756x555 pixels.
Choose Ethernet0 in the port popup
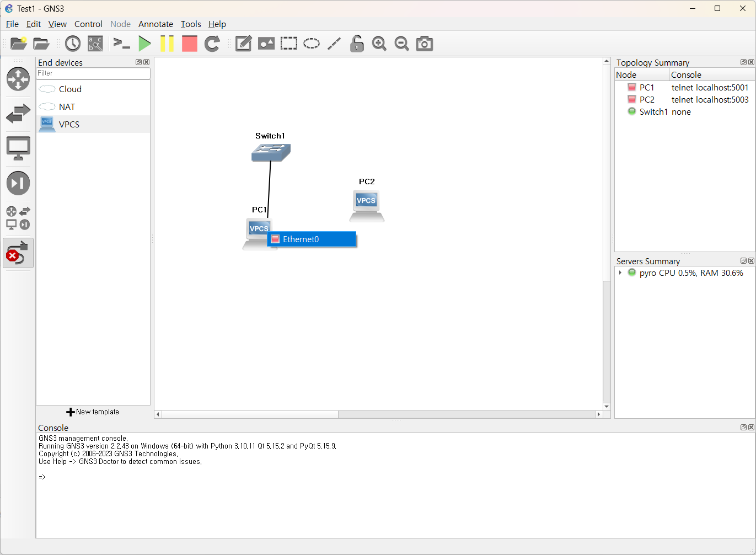(312, 239)
